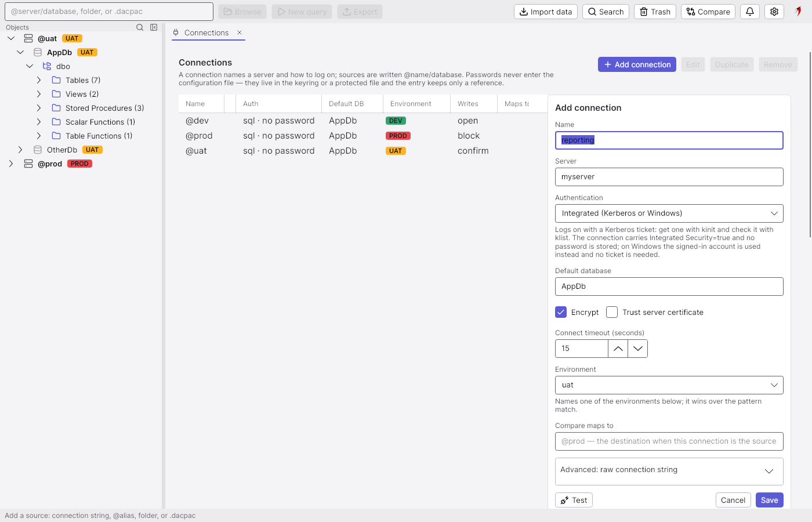This screenshot has width=812, height=522.
Task: Collapse the Objects sidebar panel icon
Action: click(x=154, y=27)
